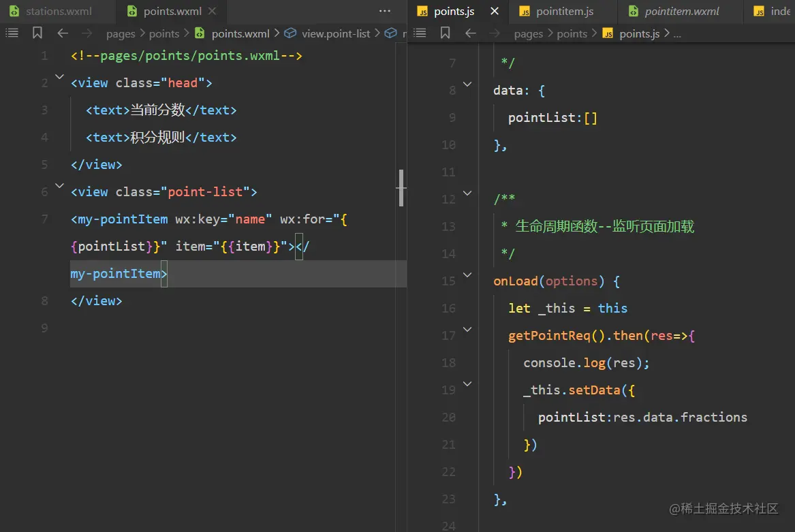Collapse the getPointReq then callback fold
The height and width of the screenshot is (532, 795).
pyautogui.click(x=467, y=330)
